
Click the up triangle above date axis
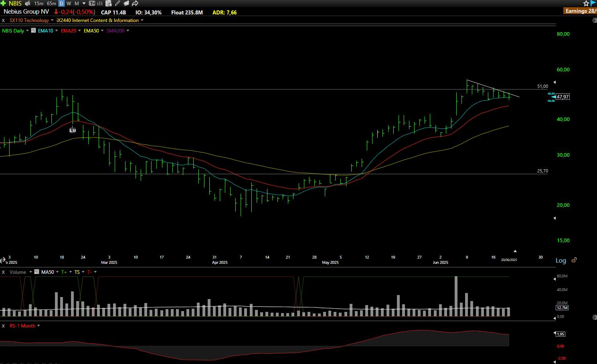(515, 251)
